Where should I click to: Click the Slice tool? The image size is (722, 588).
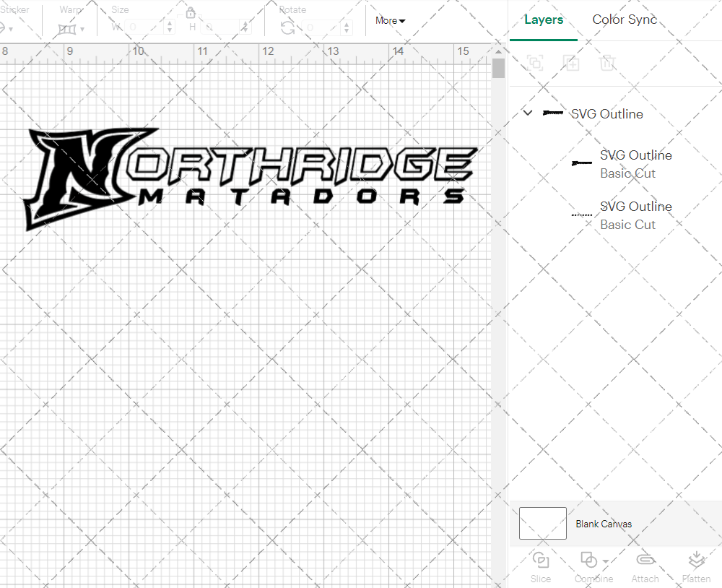pyautogui.click(x=541, y=567)
